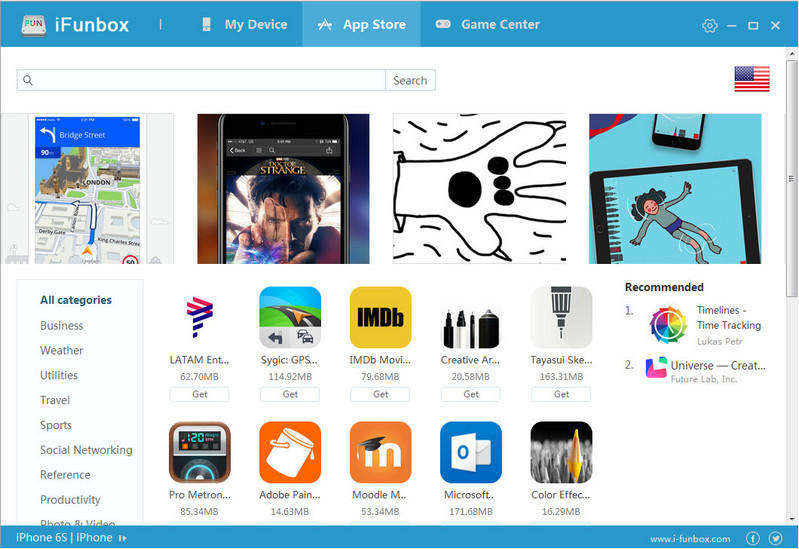Click the vertical scrollbar thumb
Viewport: 799px width, 549px height.
[x=791, y=178]
